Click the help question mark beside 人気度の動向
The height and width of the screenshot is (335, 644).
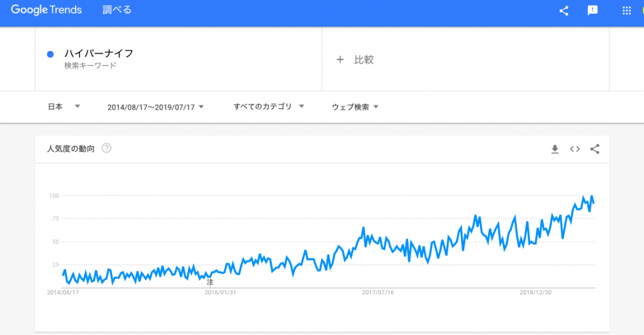(106, 148)
